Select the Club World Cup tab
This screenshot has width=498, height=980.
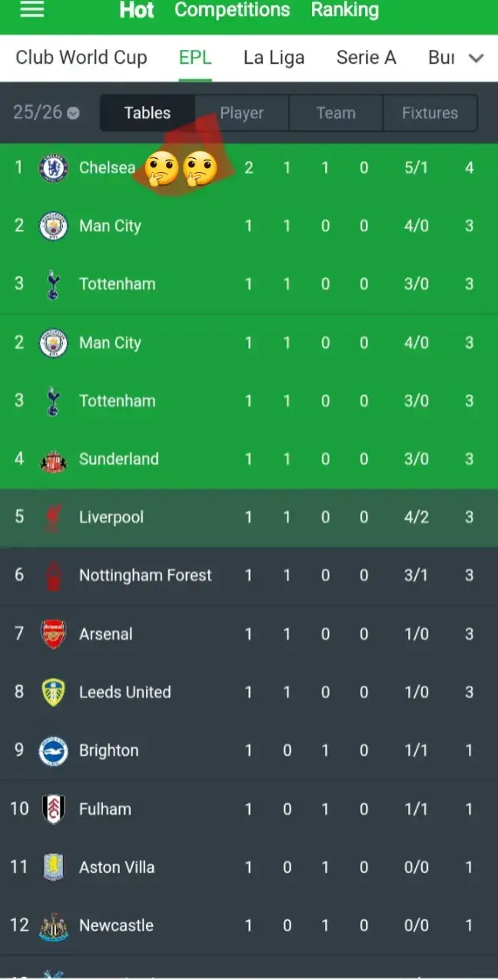pyautogui.click(x=81, y=58)
